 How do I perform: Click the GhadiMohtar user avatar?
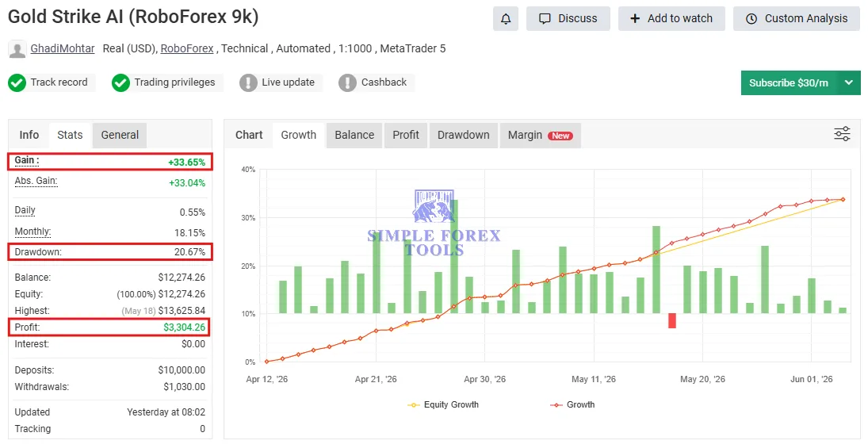coord(17,49)
